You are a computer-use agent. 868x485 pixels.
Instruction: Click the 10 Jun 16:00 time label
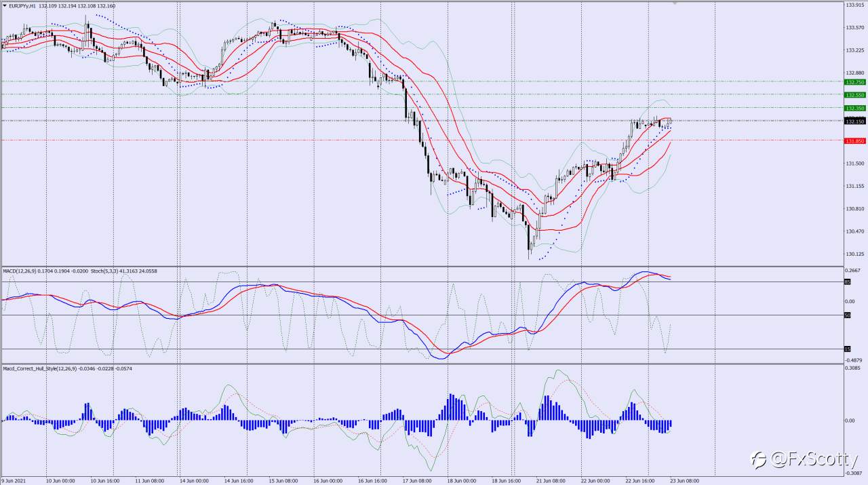pos(104,480)
